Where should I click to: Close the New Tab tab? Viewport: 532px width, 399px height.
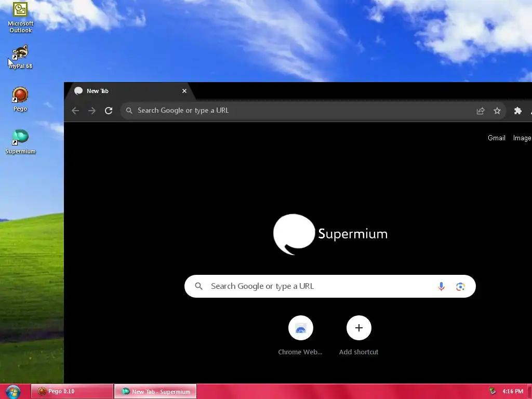(x=184, y=91)
